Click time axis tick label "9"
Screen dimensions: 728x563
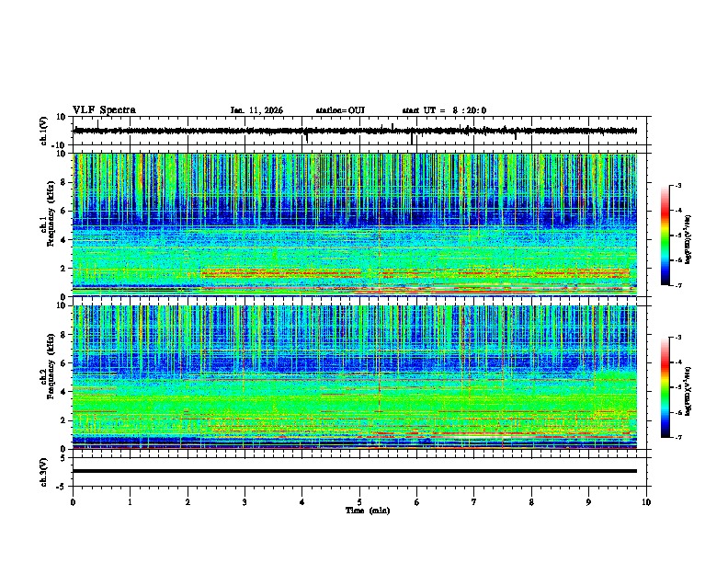pos(588,502)
